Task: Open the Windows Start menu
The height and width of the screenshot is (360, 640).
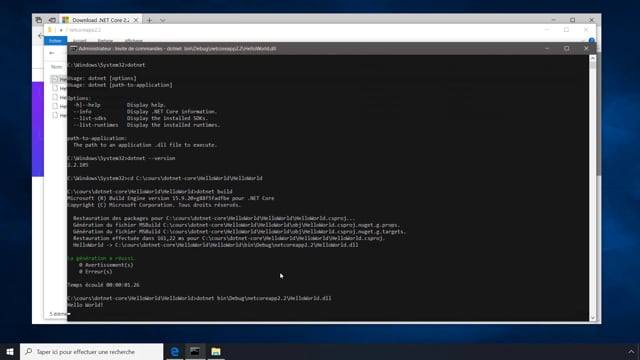Action: (10, 351)
